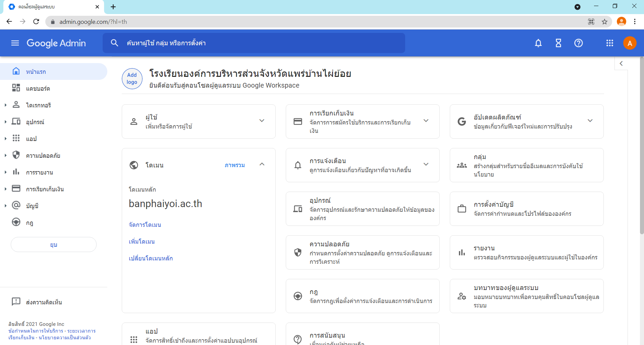Close the คอนโซลผู้ดูแลระบบ browser tab
Screen dimensions: 644x345
point(97,7)
